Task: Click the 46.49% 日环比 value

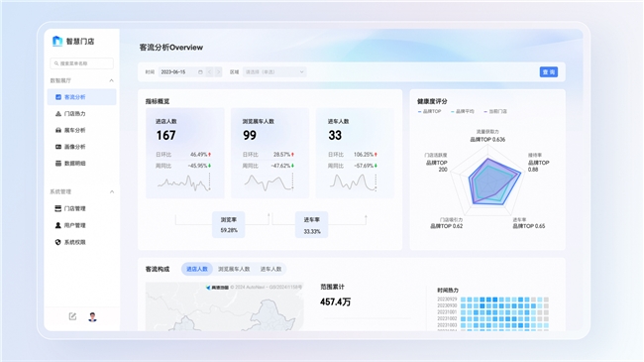Action: 199,155
